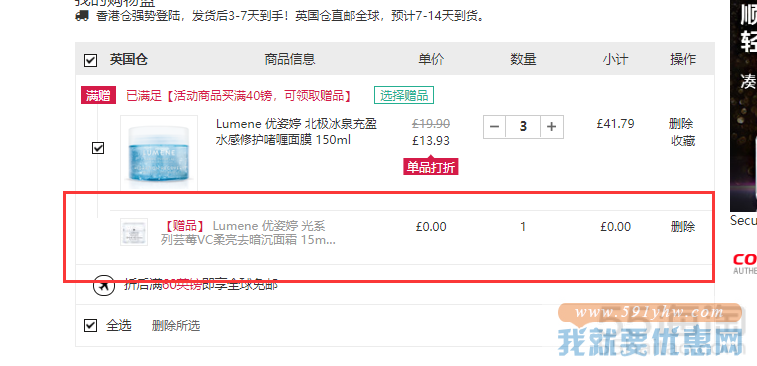Image resolution: width=757 pixels, height=366 pixels.
Task: Click the 满赠 promotion badge
Action: (x=98, y=96)
